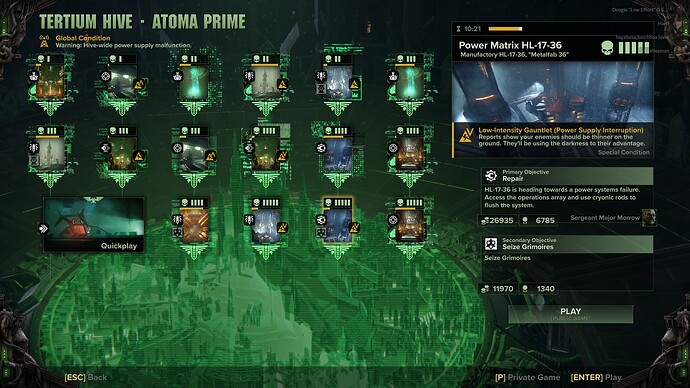Click the credits icon next to 11970

485,289
